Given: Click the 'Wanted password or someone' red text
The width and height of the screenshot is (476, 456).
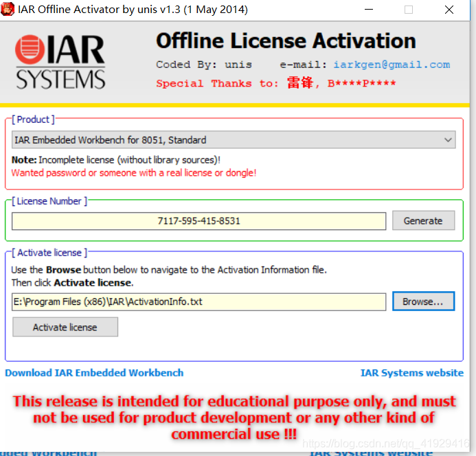Looking at the screenshot, I should coord(134,173).
